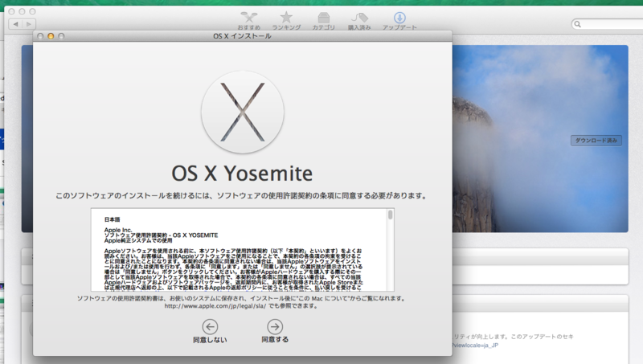Viewport: 643px width, 364px height.
Task: Click 同意しない (Disagree) back arrow button
Action: [210, 331]
